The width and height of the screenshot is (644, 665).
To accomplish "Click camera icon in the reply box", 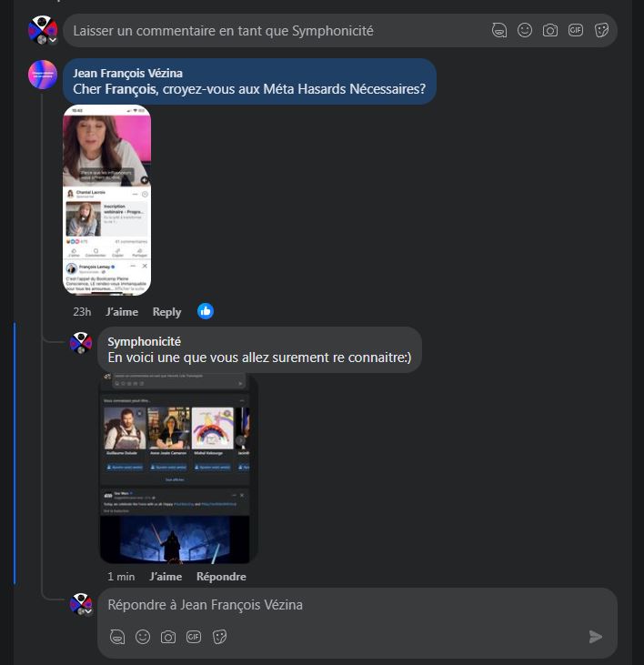I will [x=168, y=637].
